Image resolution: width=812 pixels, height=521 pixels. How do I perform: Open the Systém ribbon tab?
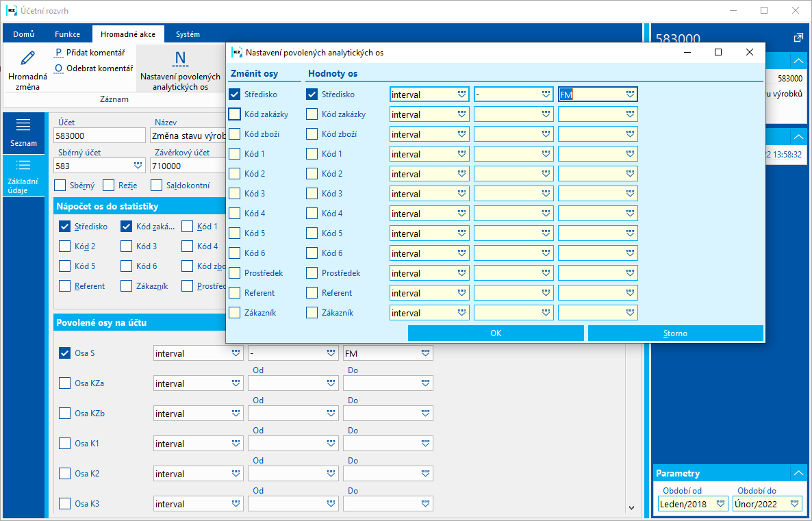click(188, 34)
